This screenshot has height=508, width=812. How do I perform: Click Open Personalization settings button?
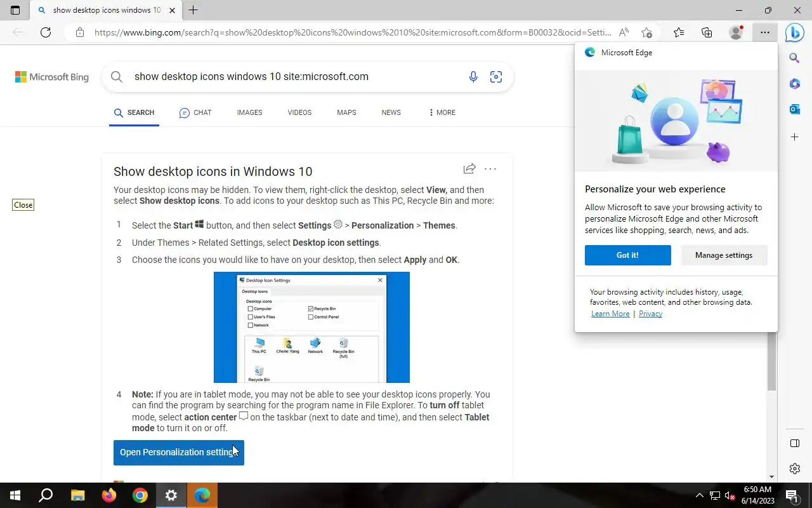point(178,452)
